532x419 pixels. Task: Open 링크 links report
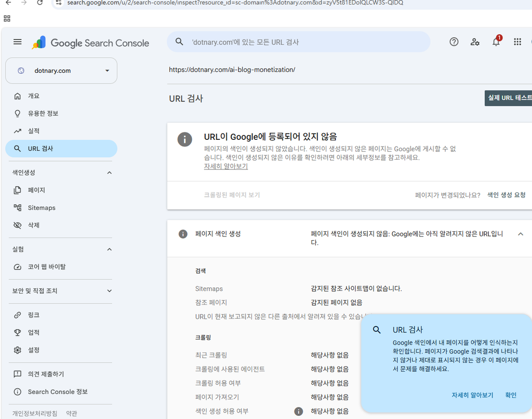61,315
